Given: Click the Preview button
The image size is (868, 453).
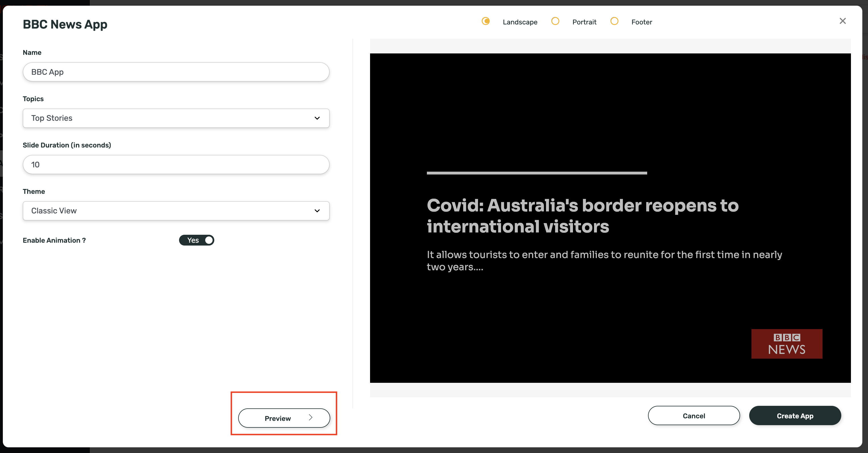Looking at the screenshot, I should tap(284, 418).
